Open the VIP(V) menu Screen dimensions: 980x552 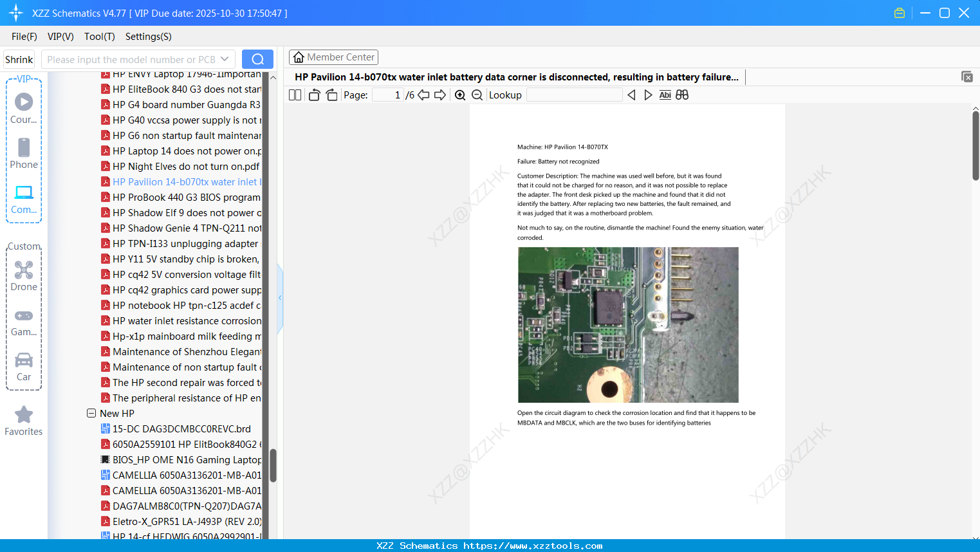(60, 37)
